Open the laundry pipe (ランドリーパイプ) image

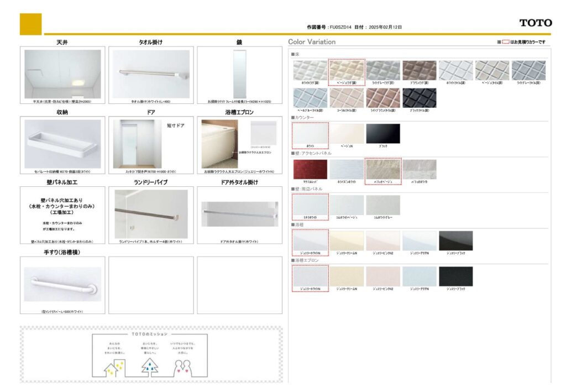tap(151, 214)
